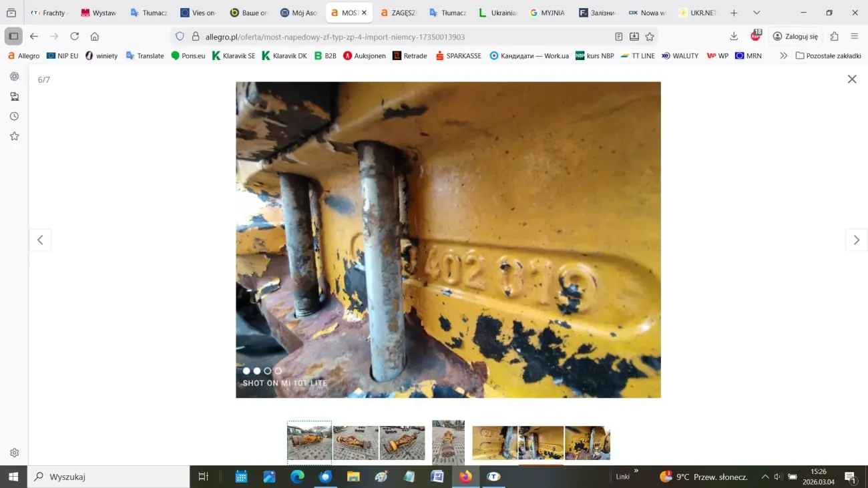Switch to the ZAGĘSZ tab

pos(399,12)
